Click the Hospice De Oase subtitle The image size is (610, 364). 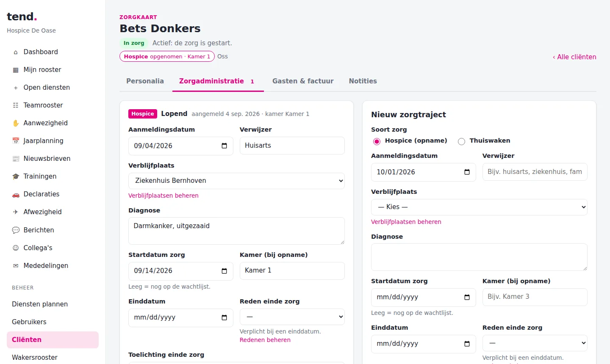(x=31, y=30)
